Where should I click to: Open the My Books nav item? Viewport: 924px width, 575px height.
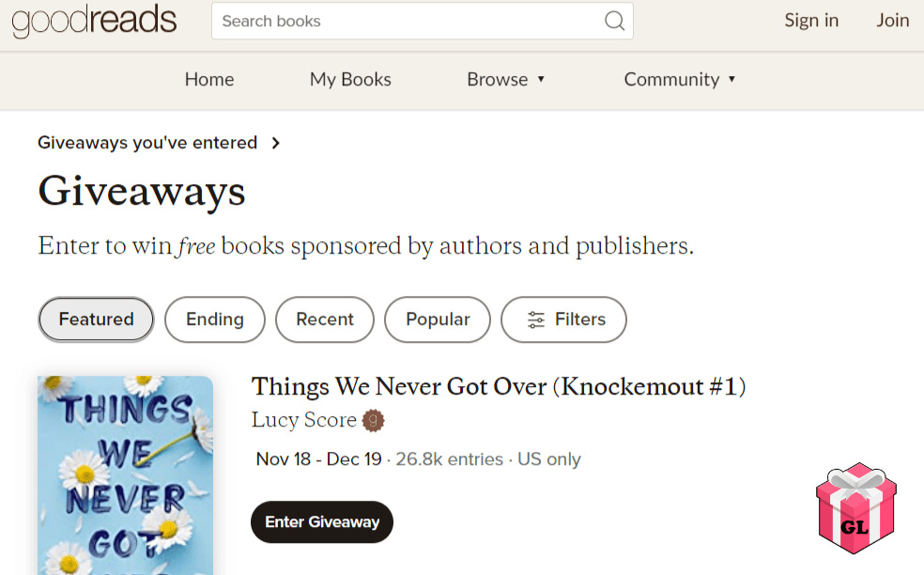coord(350,79)
